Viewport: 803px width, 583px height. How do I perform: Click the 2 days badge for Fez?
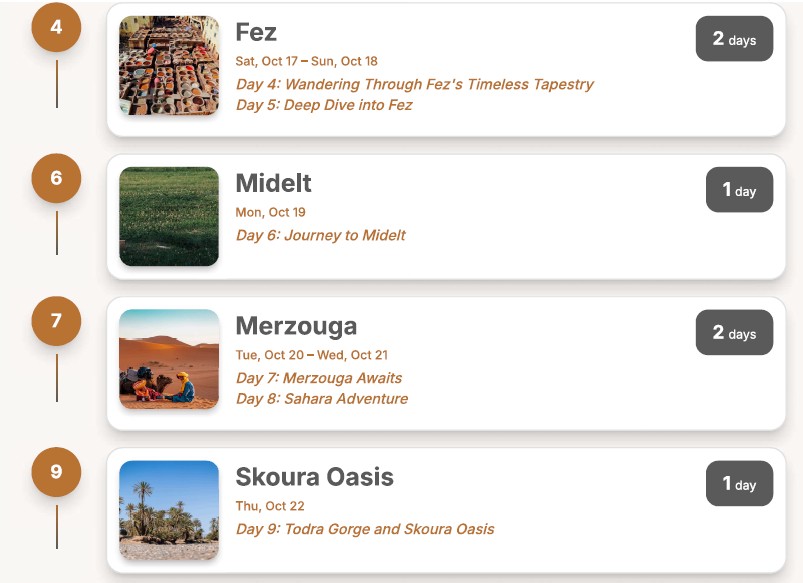tap(734, 39)
